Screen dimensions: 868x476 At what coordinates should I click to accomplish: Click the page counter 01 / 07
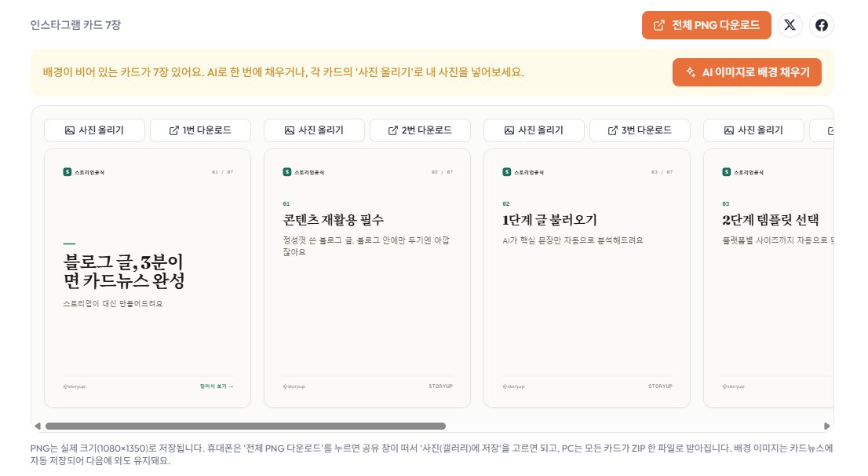click(x=223, y=172)
